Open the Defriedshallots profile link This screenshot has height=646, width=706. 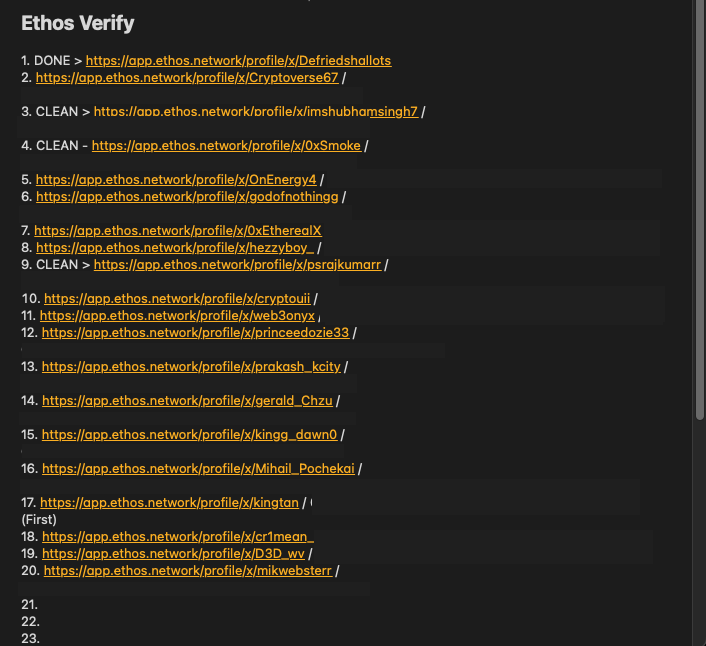tap(238, 61)
